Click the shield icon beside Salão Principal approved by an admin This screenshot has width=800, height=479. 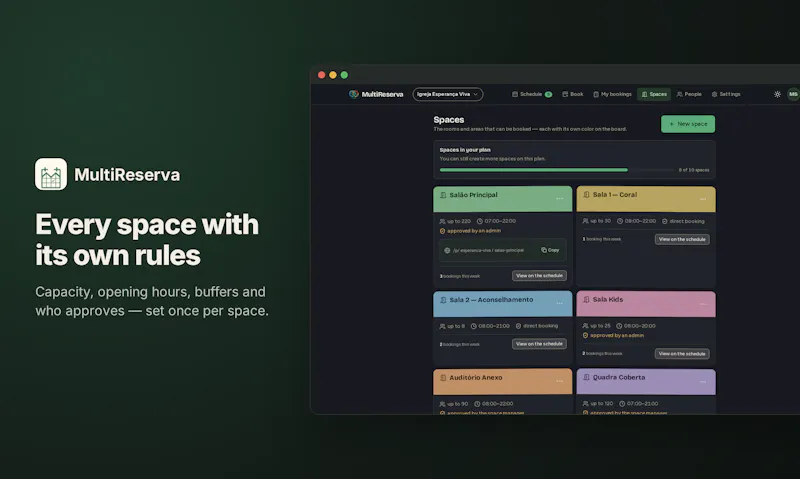click(442, 231)
